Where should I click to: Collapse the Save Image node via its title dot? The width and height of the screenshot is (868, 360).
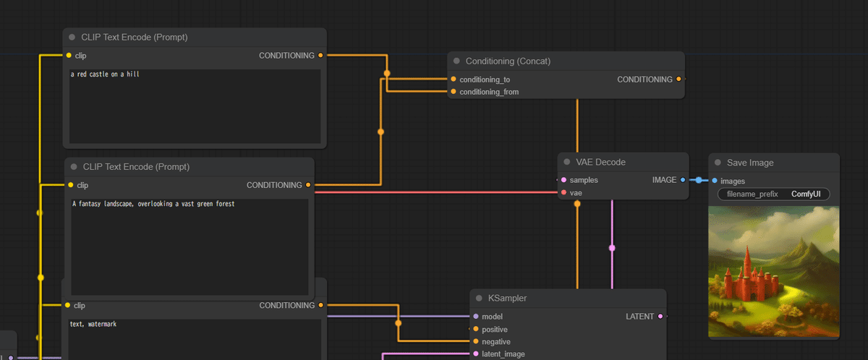718,163
